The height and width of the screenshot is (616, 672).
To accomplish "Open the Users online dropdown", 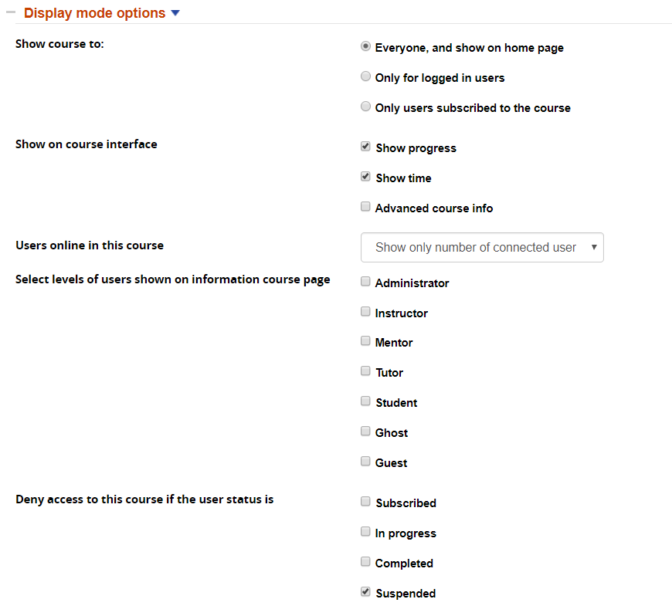I will [482, 248].
